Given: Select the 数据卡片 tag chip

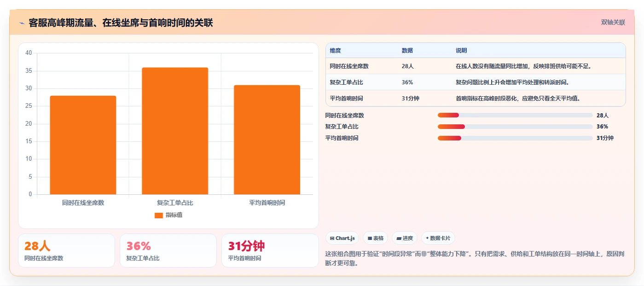Looking at the screenshot, I should pyautogui.click(x=438, y=238).
